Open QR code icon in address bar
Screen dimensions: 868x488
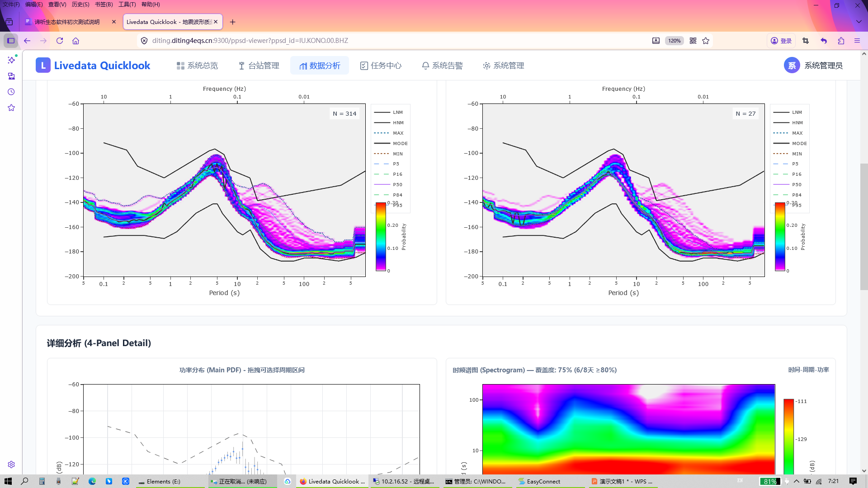pos(693,41)
